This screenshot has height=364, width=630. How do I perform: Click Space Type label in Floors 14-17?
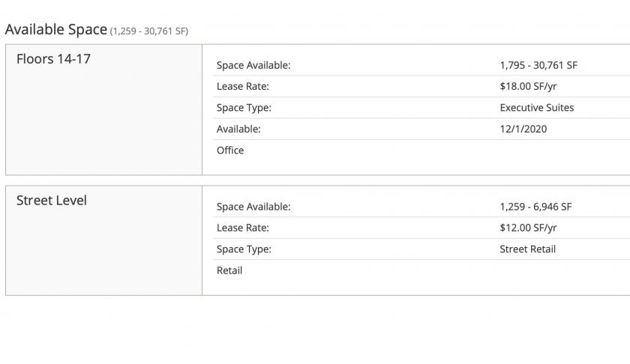pos(244,107)
